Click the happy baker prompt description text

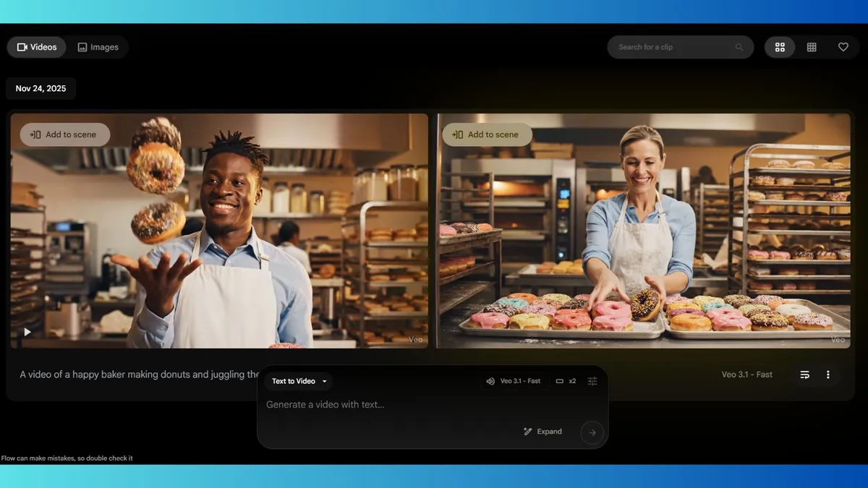coord(139,374)
